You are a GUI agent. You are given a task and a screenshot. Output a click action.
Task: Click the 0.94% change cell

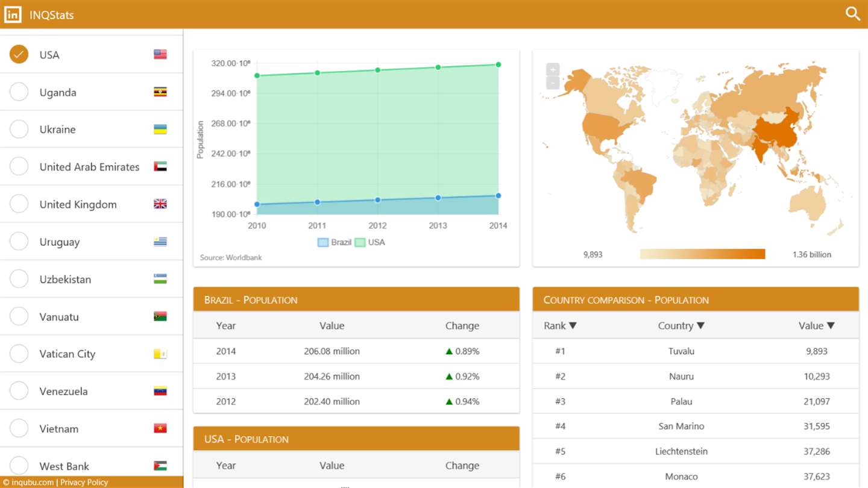point(462,401)
